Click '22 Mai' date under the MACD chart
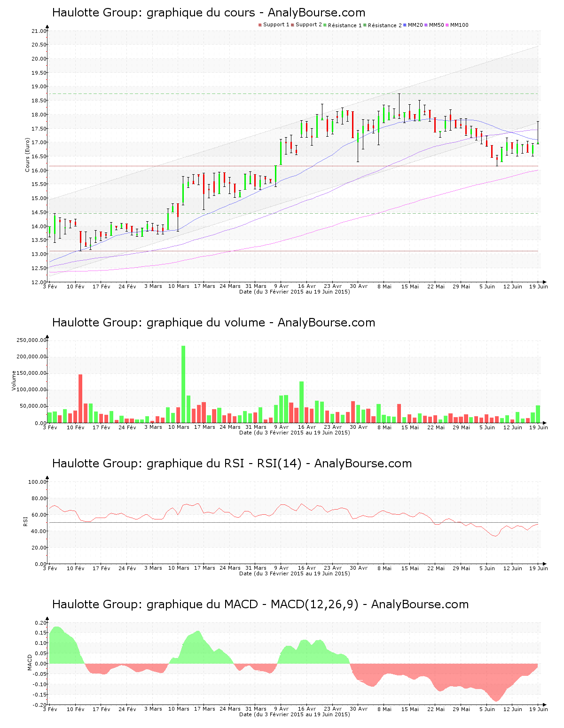The image size is (564, 728). point(436,709)
